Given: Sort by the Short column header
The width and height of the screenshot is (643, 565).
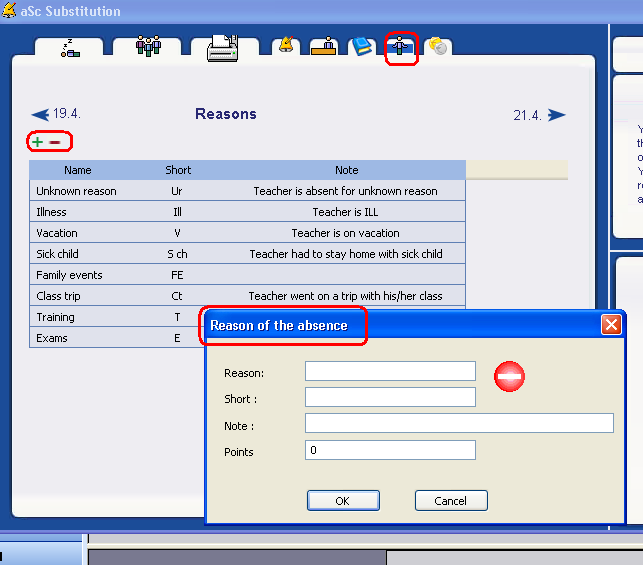Looking at the screenshot, I should [178, 170].
